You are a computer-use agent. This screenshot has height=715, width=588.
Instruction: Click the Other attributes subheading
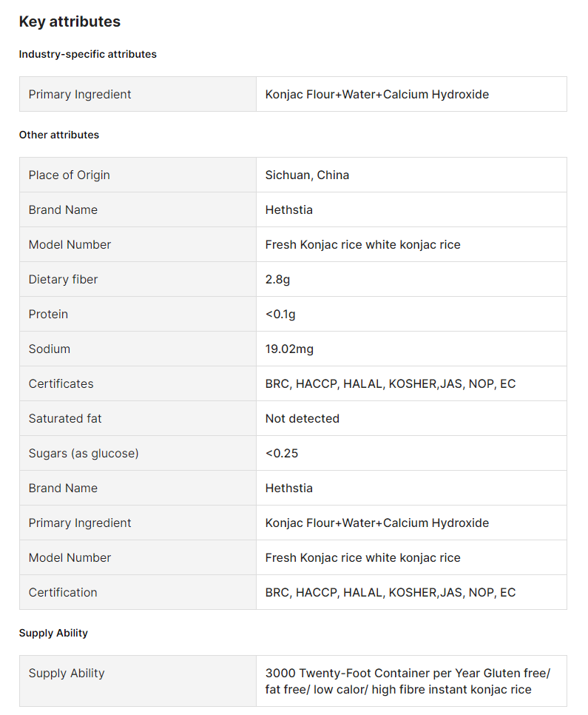pyautogui.click(x=59, y=135)
